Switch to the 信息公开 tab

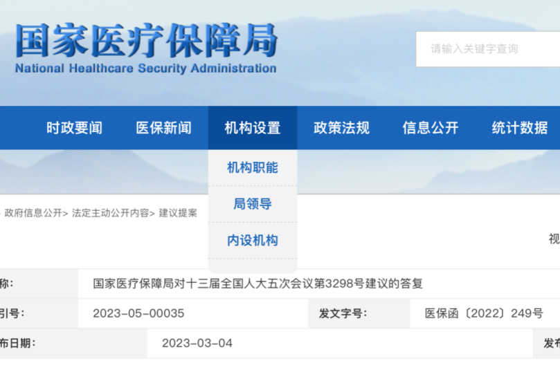point(431,128)
